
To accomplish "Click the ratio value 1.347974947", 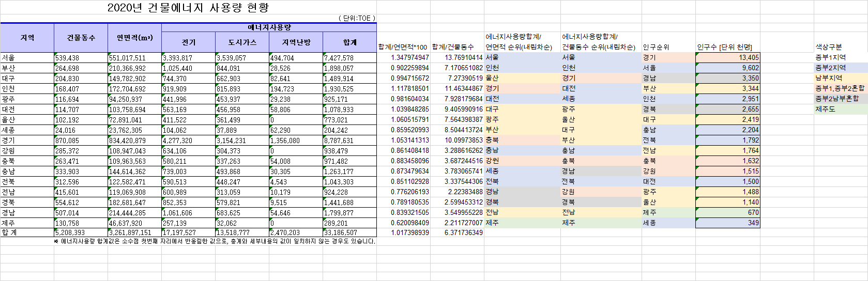I will coord(409,57).
